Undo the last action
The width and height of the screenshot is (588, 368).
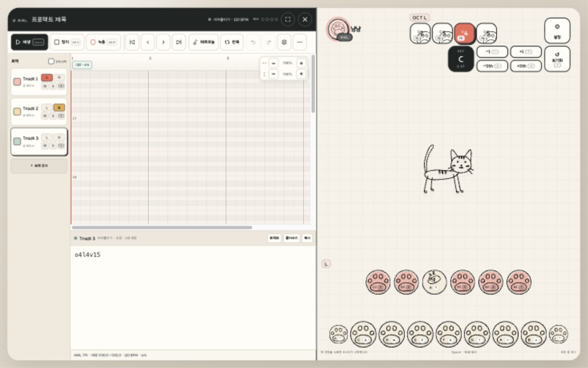point(253,42)
